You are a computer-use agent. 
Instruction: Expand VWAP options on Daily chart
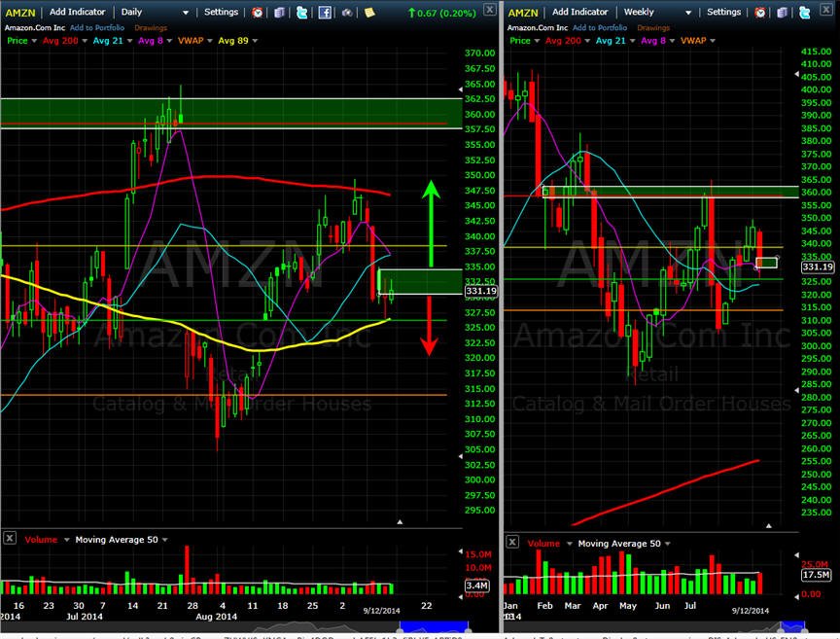click(210, 41)
